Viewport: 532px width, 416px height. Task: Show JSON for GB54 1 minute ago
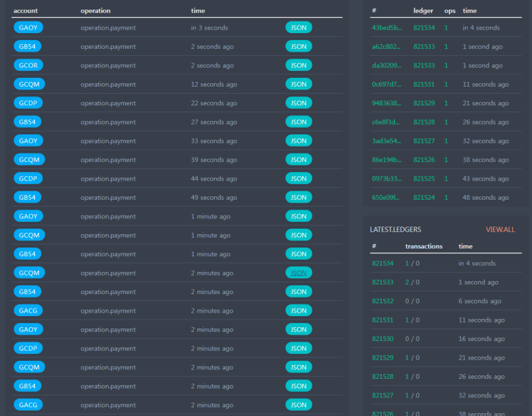coord(299,253)
